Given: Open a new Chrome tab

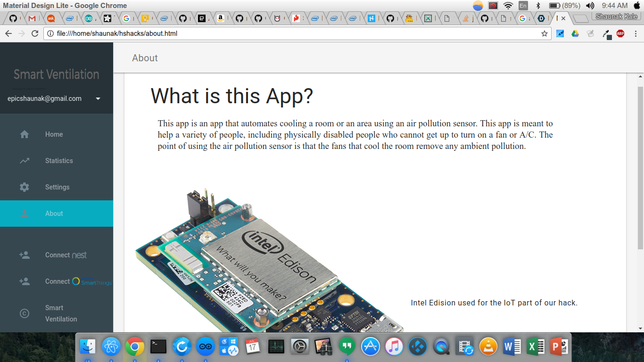Looking at the screenshot, I should (581, 19).
